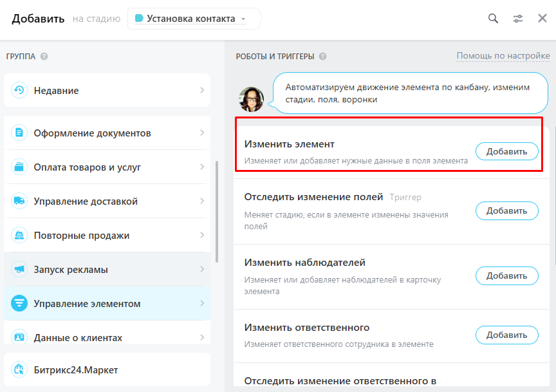The image size is (556, 392).
Task: Add the Изменить ответственного robot
Action: pyautogui.click(x=506, y=335)
